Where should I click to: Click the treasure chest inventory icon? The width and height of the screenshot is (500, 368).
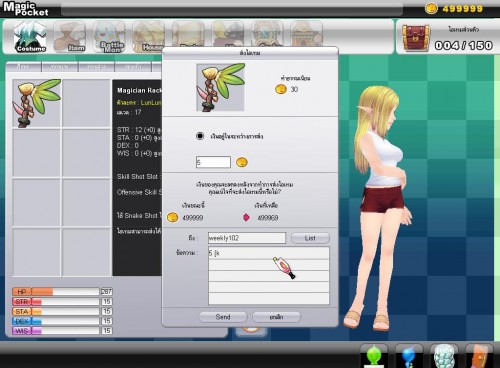415,38
